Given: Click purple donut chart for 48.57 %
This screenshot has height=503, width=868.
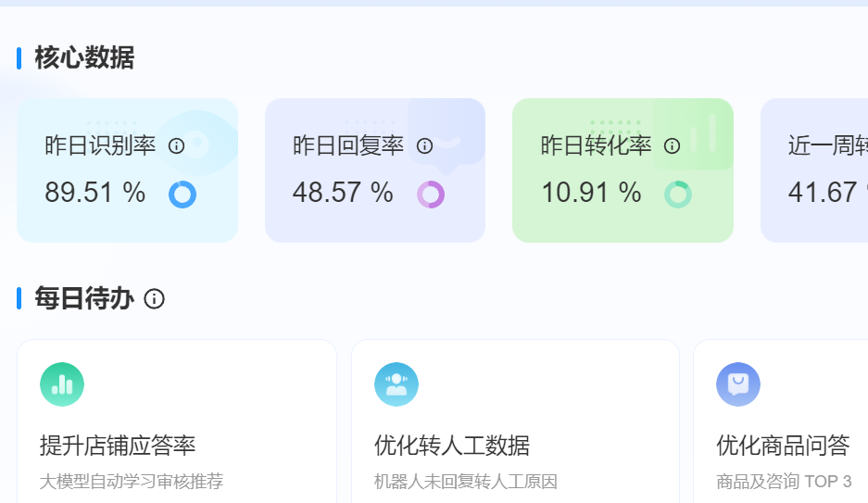Looking at the screenshot, I should pyautogui.click(x=431, y=195).
